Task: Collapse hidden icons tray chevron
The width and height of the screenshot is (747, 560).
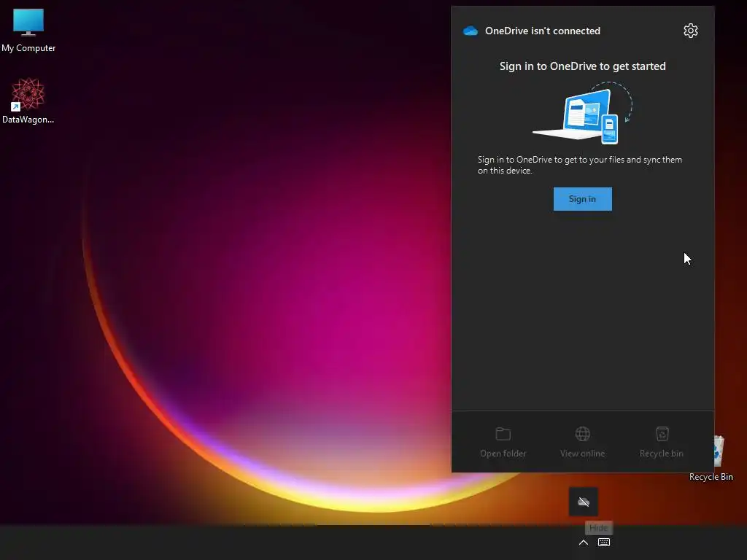Action: click(583, 542)
